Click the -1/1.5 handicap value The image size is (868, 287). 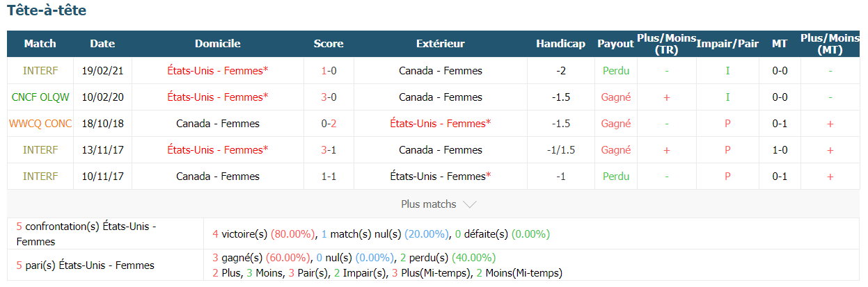(560, 150)
